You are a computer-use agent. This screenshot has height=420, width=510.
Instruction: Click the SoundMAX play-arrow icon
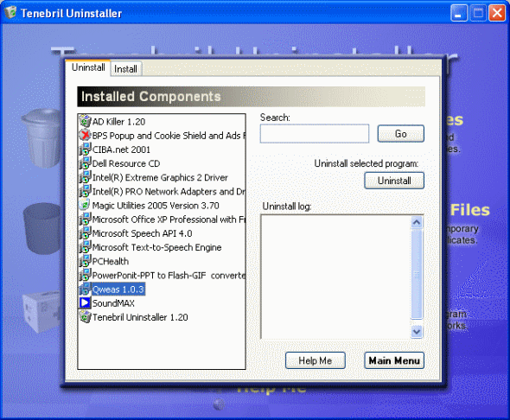[x=85, y=303]
